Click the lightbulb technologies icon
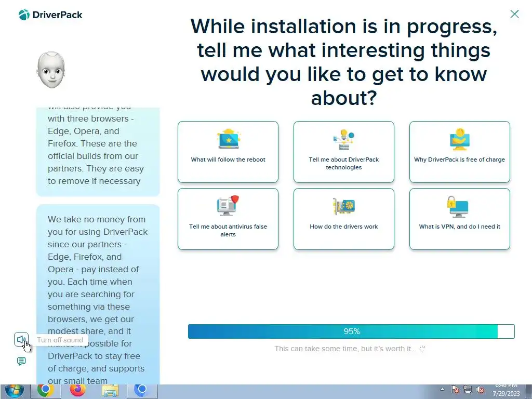532x399 pixels. (x=344, y=139)
